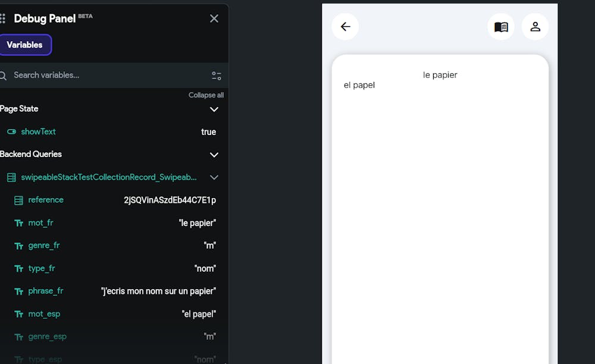This screenshot has width=595, height=364.
Task: Collapse the Backend Queries section
Action: pos(214,155)
